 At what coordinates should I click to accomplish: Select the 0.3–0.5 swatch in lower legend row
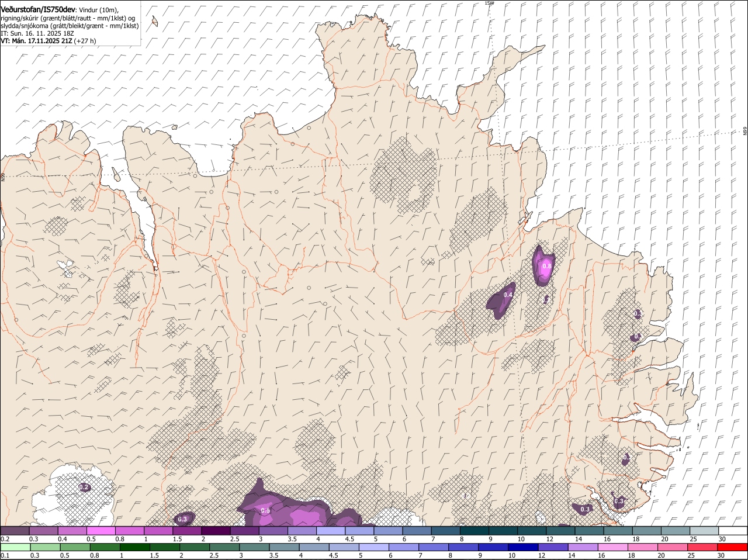(46, 548)
